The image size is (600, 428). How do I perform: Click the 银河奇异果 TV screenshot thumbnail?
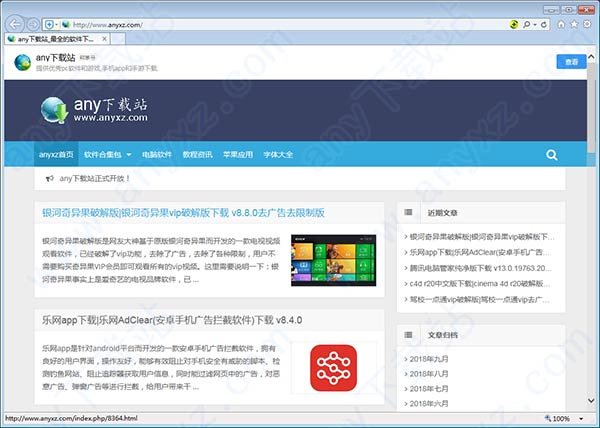click(333, 260)
